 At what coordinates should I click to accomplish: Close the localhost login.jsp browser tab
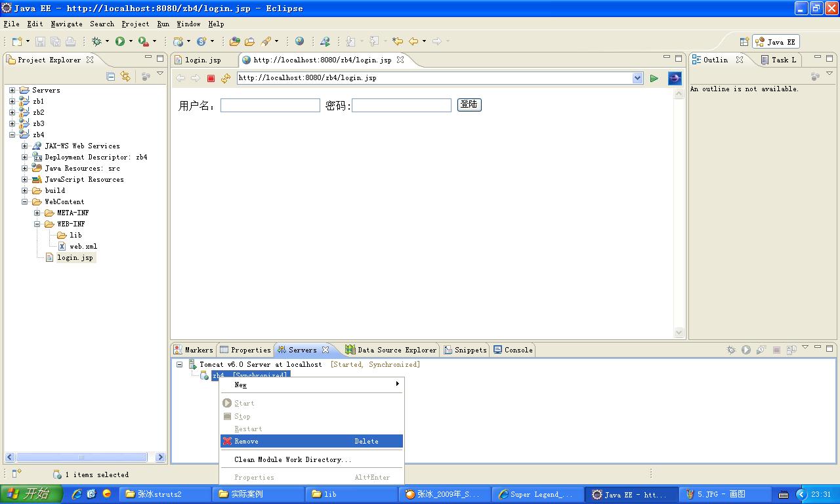[400, 59]
